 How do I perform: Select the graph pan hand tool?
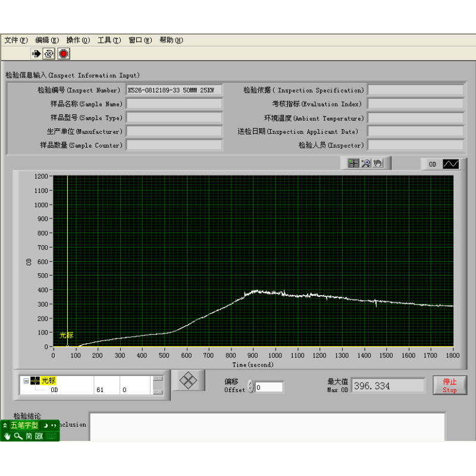pos(378,163)
